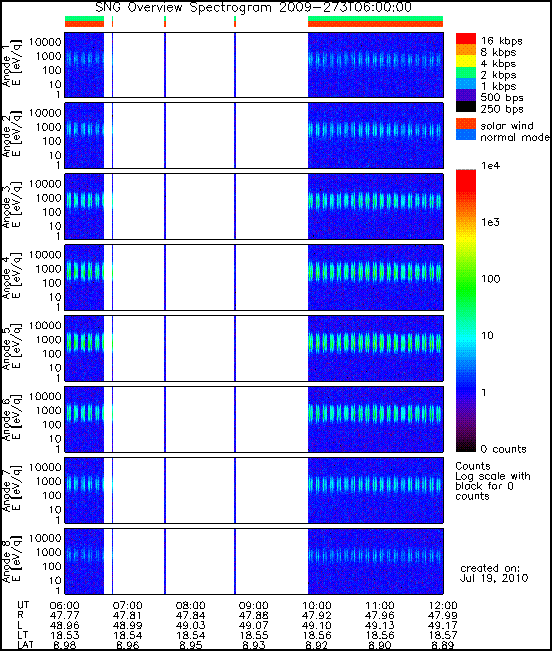
Task: Click the 08:00 UT axis label
Action: click(191, 605)
